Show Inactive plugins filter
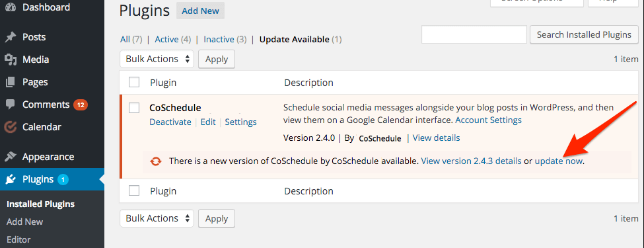This screenshot has height=248, width=644. 219,40
